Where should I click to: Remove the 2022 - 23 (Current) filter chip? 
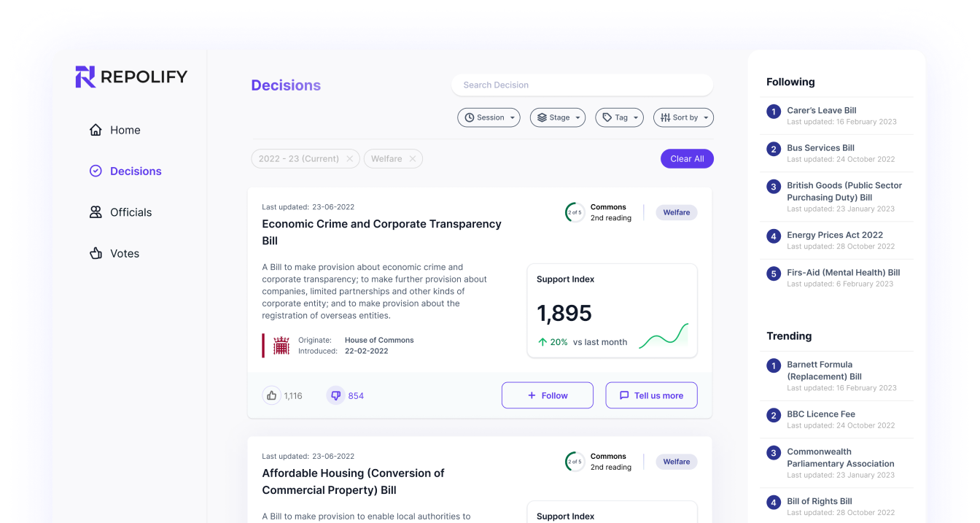[x=349, y=159]
